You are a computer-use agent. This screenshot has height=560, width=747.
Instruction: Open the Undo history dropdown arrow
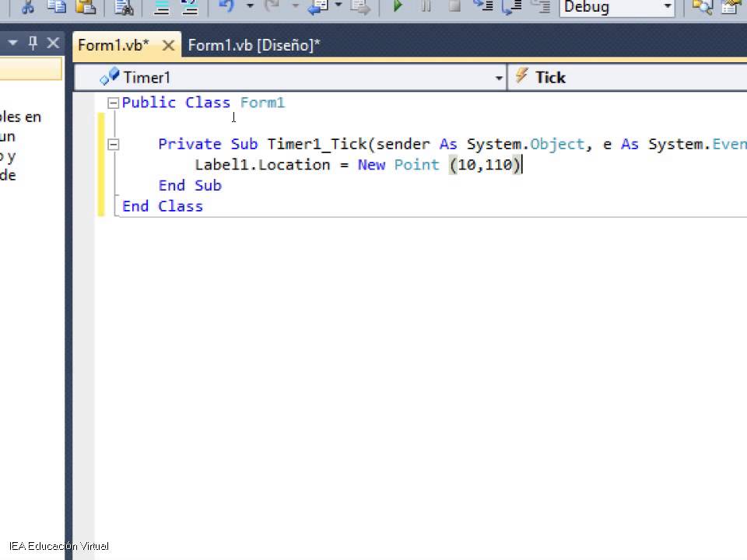click(250, 7)
